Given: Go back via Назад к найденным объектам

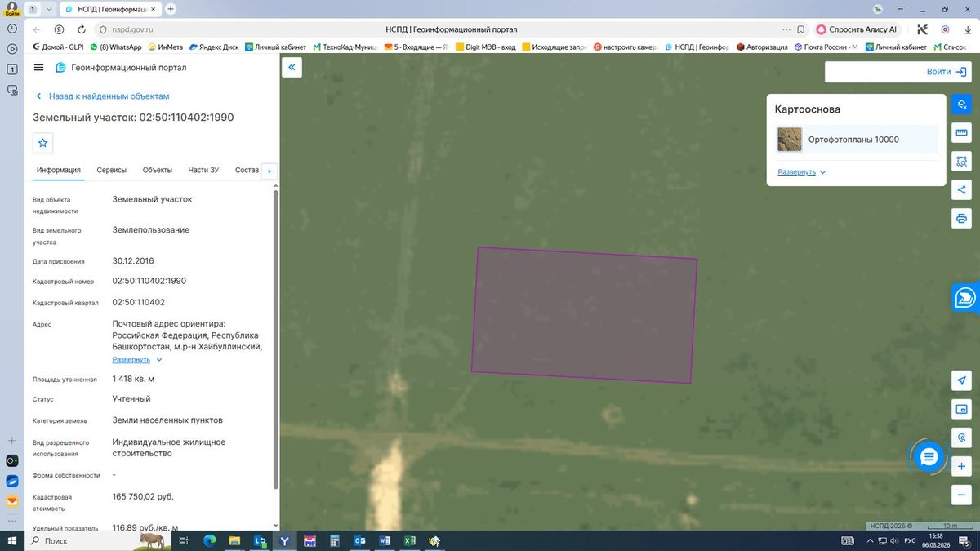Looking at the screenshot, I should tap(102, 96).
